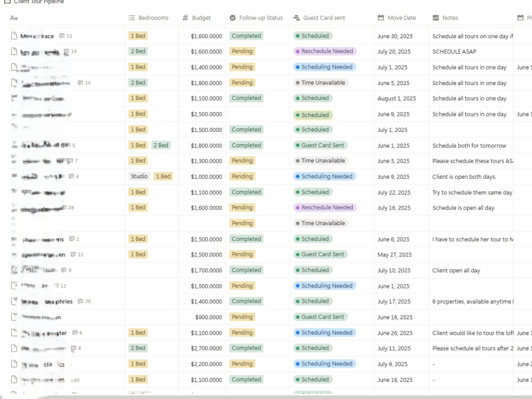Click the note "Schedule both for tomorrow"
The width and height of the screenshot is (532, 399).
pos(469,146)
